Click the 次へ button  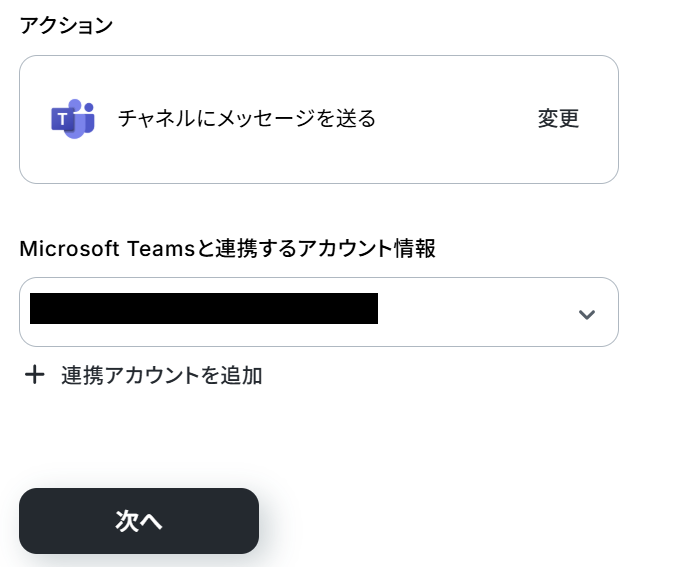[139, 521]
